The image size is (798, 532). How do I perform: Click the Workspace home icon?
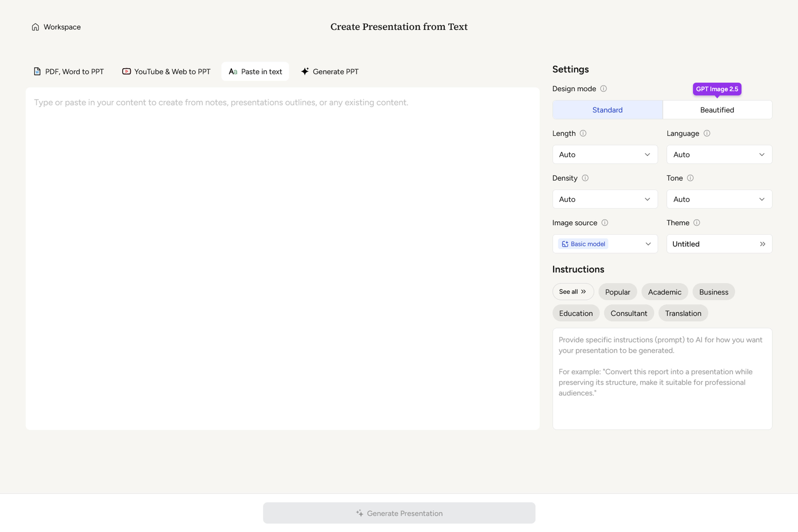coord(35,27)
